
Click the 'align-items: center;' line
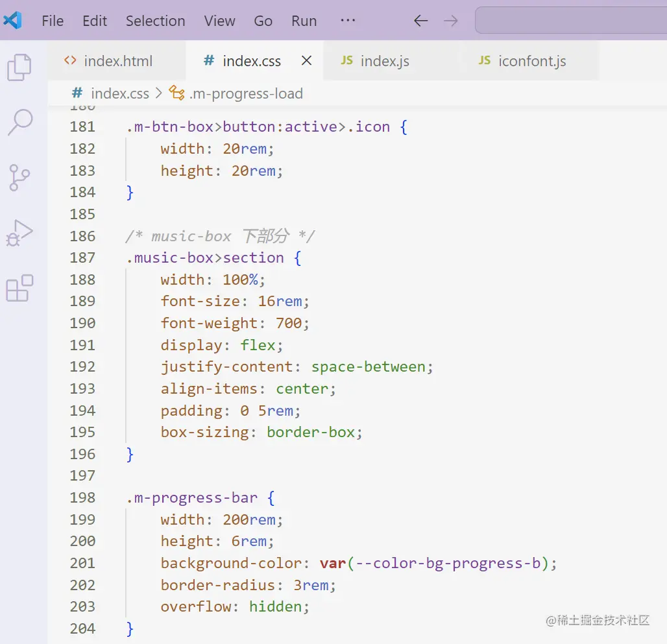[x=248, y=389]
